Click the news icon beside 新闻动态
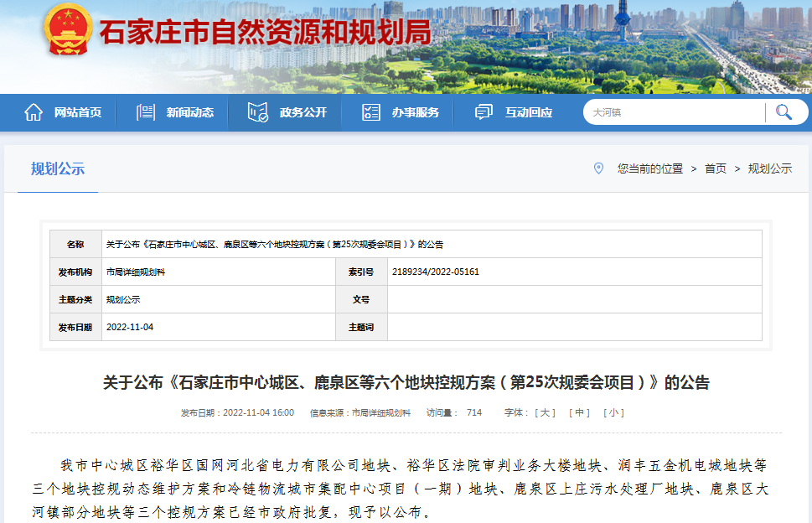The width and height of the screenshot is (812, 523). click(x=146, y=112)
